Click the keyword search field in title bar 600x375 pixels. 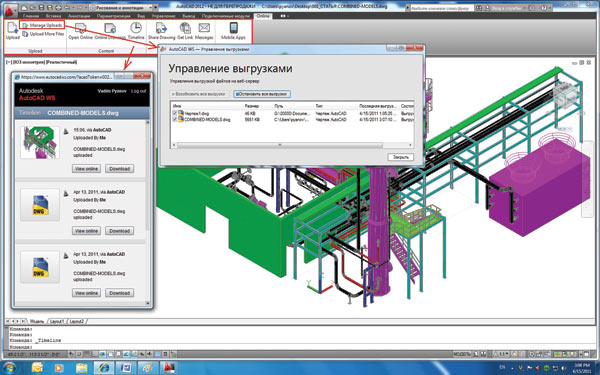point(442,8)
